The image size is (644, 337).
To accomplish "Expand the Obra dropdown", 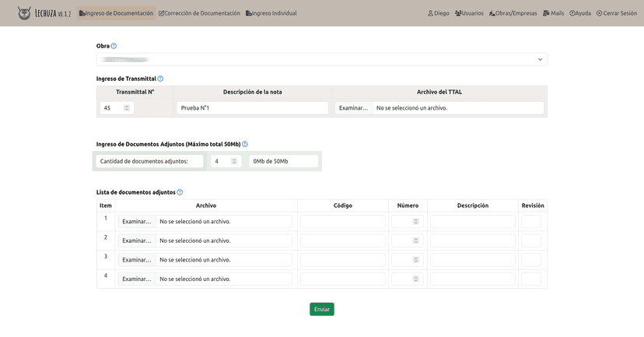I will (321, 60).
